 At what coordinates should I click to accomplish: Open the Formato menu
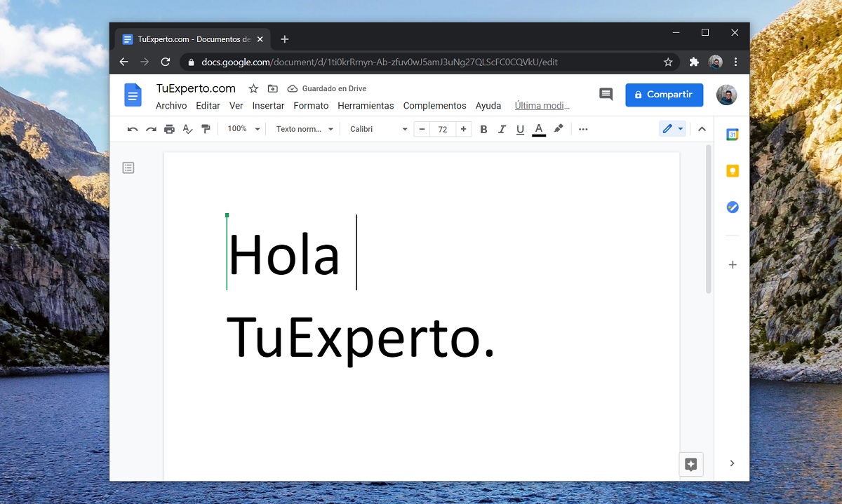click(311, 106)
